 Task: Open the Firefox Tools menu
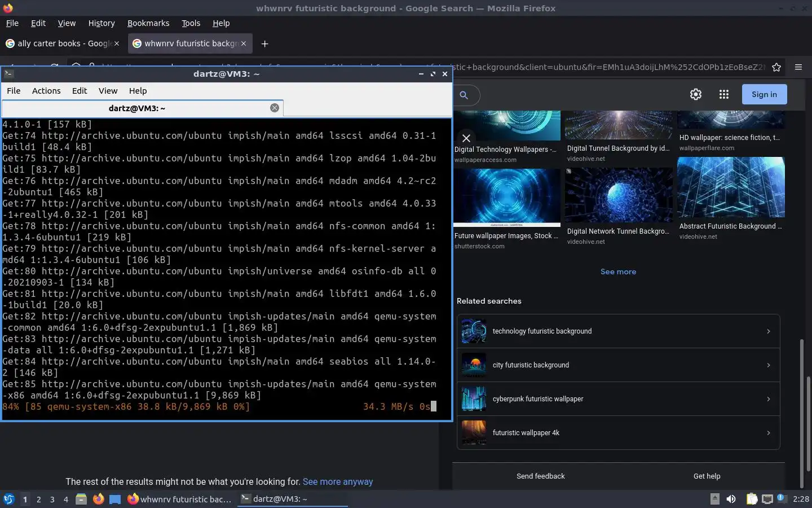pos(191,23)
